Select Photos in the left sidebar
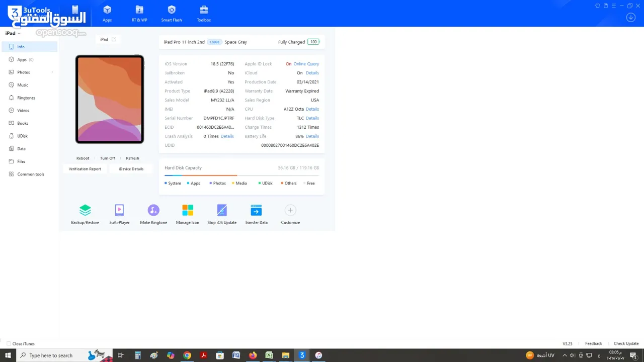The height and width of the screenshot is (362, 644). (29, 72)
